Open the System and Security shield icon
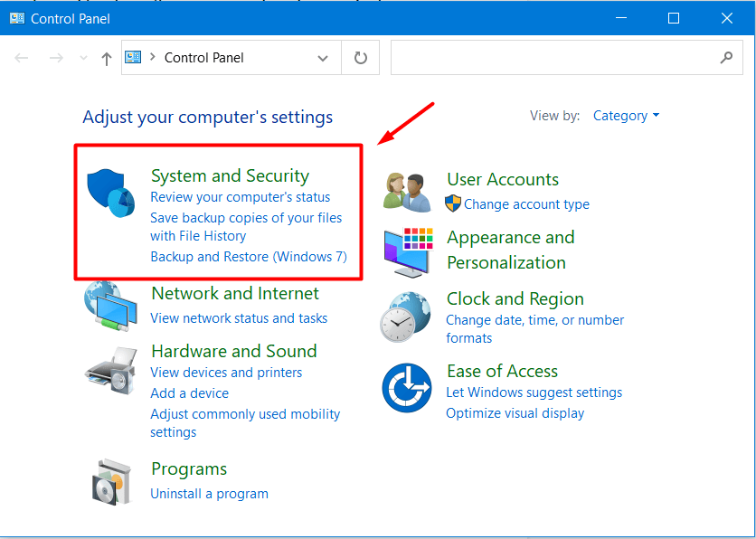This screenshot has width=756, height=539. point(110,193)
